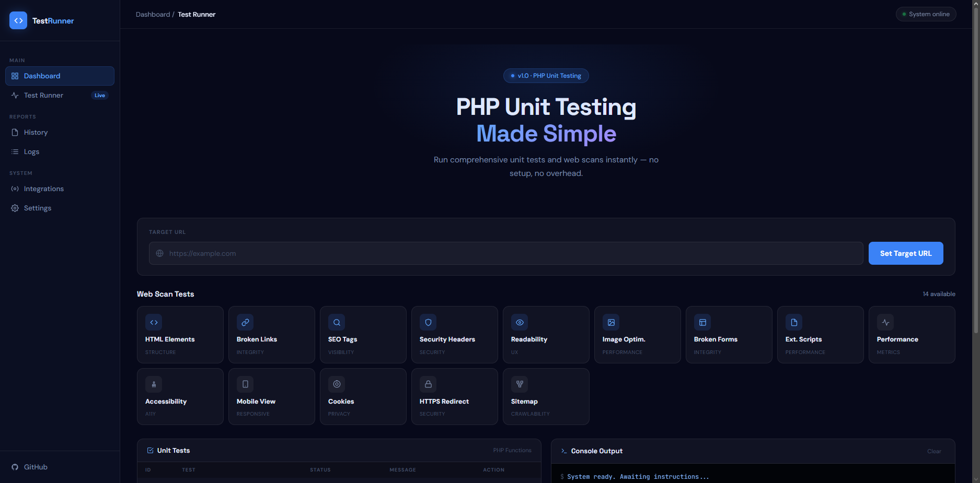Select the Ext. Scripts card title
980x483 pixels.
(x=803, y=339)
